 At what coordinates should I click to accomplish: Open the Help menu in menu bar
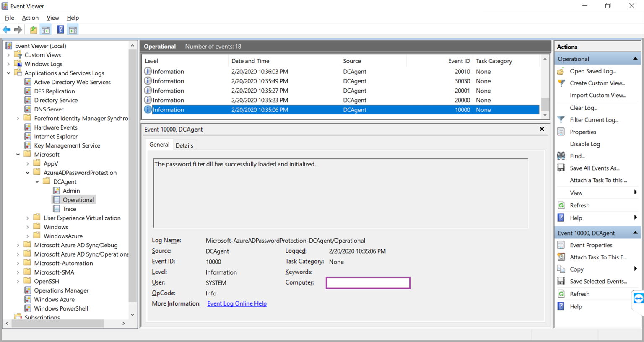coord(73,18)
